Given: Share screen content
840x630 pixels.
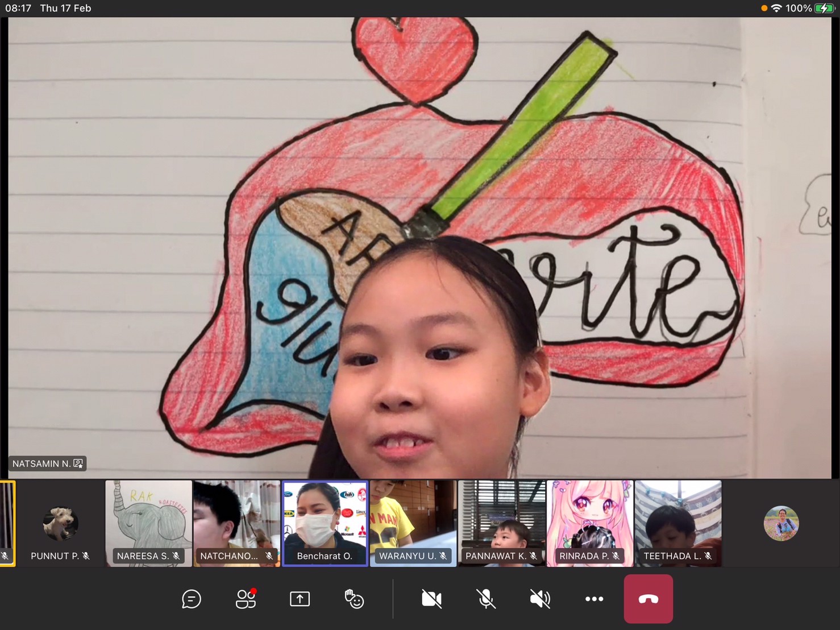Looking at the screenshot, I should 300,599.
